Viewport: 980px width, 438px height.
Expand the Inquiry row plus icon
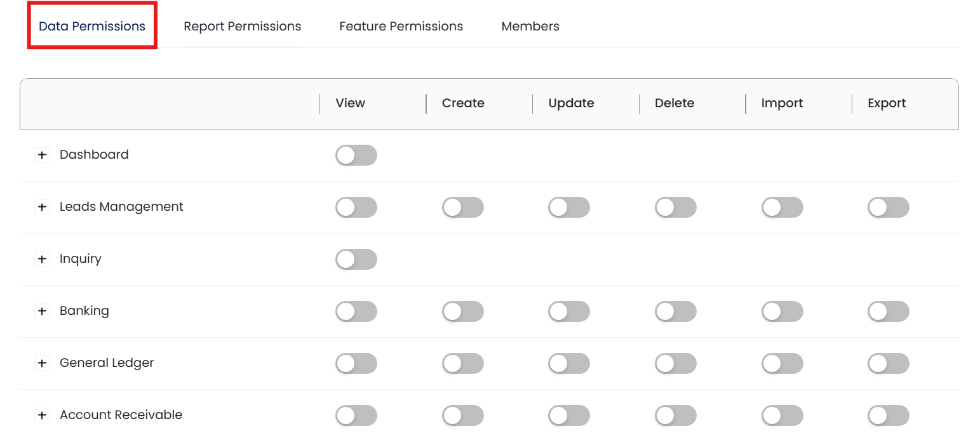(42, 259)
